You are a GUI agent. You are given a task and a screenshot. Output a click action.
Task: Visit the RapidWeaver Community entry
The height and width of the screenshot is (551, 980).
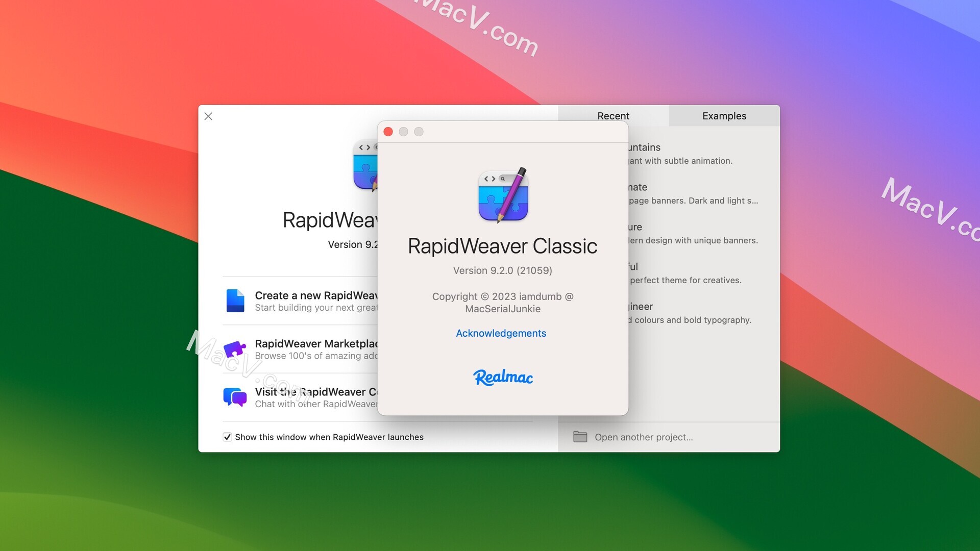[301, 397]
